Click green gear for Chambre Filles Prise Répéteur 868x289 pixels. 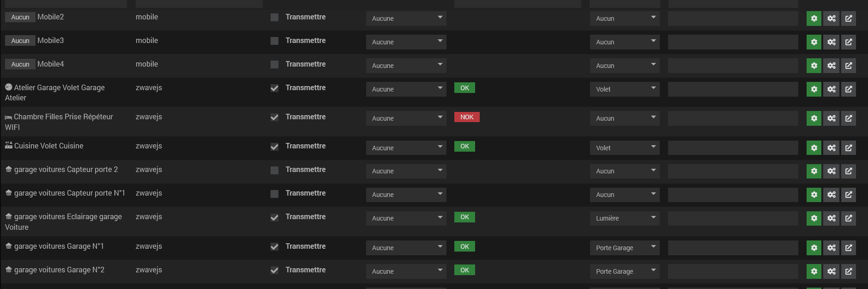(x=814, y=118)
